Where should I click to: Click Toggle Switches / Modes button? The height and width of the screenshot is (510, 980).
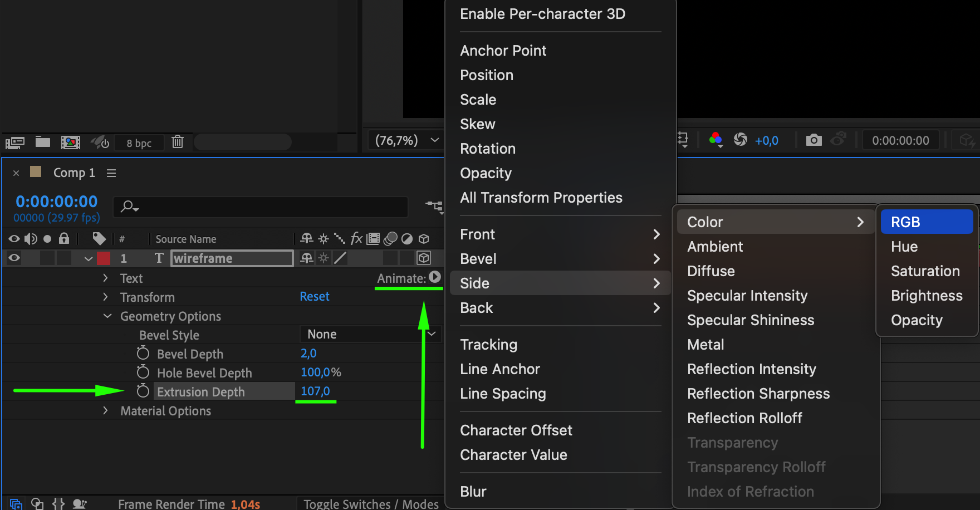[x=371, y=504]
